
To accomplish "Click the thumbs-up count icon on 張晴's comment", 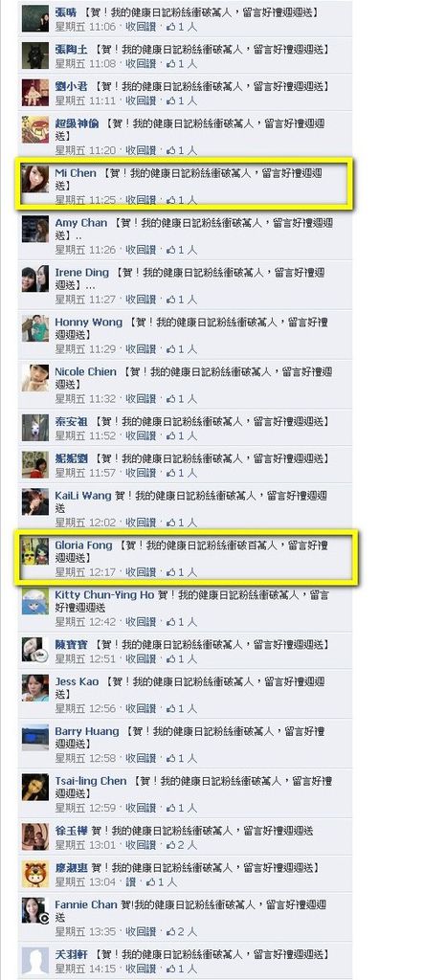I will point(171,27).
